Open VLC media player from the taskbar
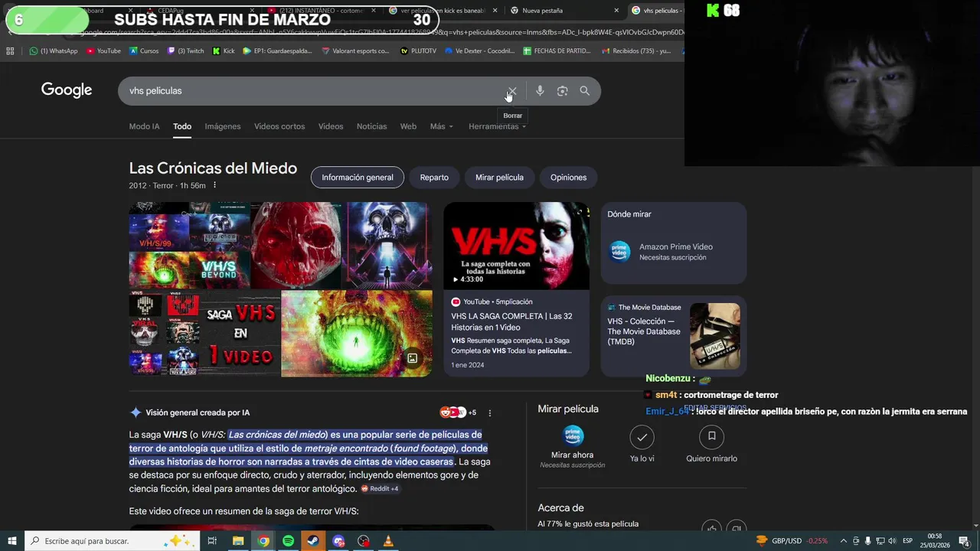980x551 pixels. [388, 541]
